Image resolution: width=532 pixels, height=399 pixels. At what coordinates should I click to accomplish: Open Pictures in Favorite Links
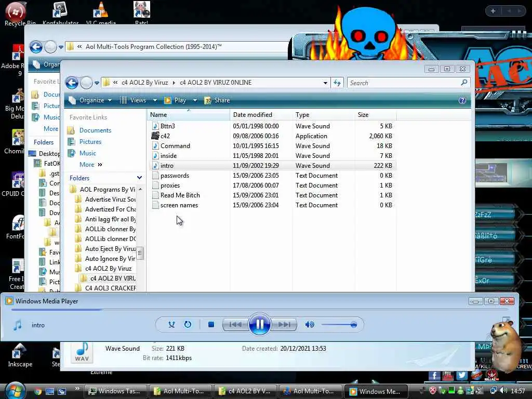tap(90, 142)
